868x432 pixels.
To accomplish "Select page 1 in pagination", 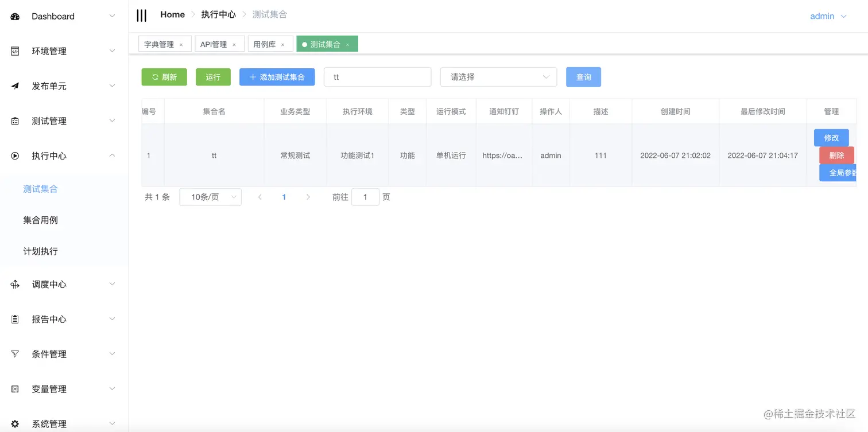I will point(284,197).
